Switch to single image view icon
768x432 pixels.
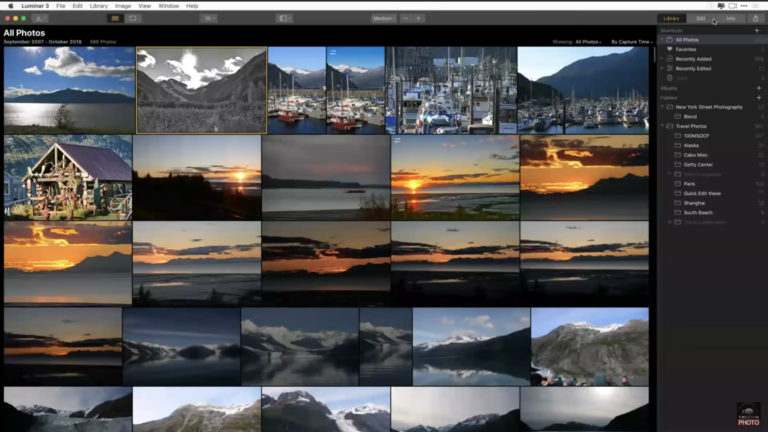click(x=132, y=18)
